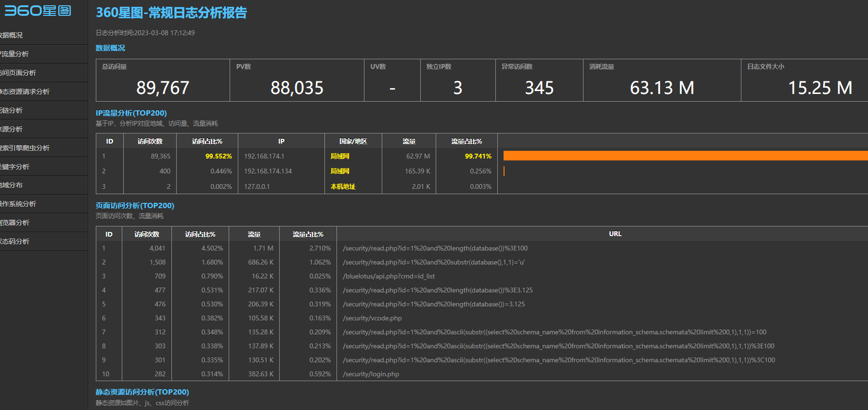This screenshot has height=410, width=868.
Task: Click consumed traffic value 63.13 M
Action: [x=662, y=88]
